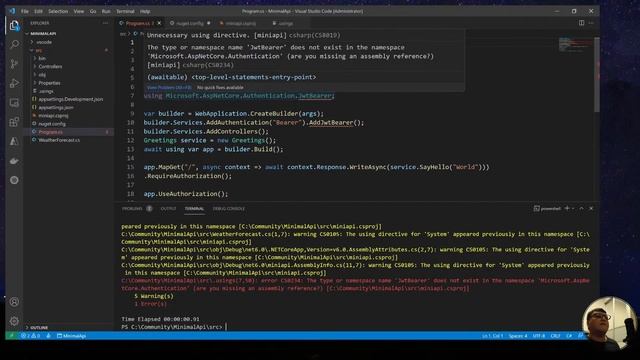Expand the Controllers folder
Image resolution: width=640 pixels, height=360 pixels.
pyautogui.click(x=69, y=67)
